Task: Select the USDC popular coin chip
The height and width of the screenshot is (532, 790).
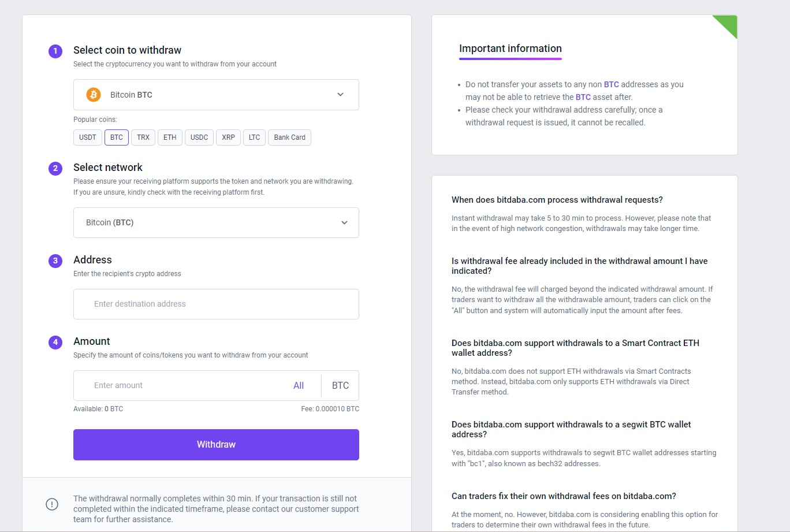Action: pyautogui.click(x=199, y=137)
